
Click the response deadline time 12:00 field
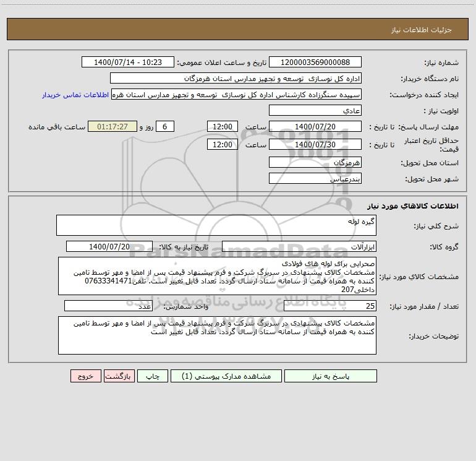pos(222,126)
